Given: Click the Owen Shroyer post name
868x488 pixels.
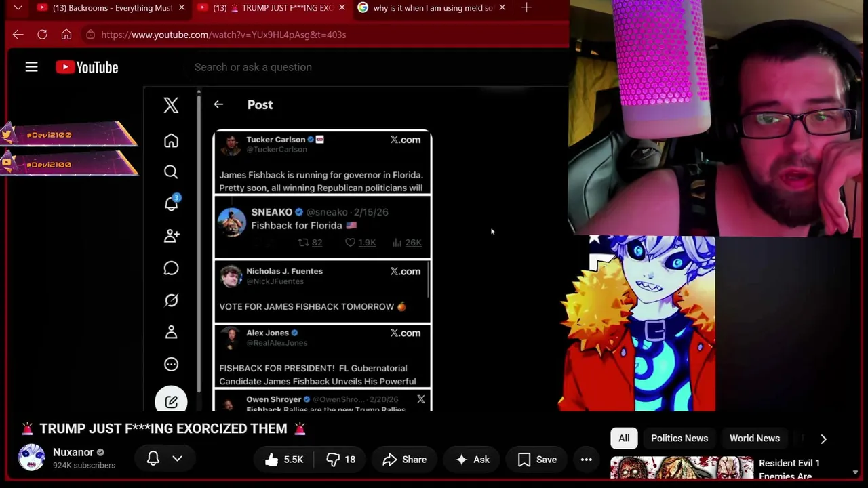Looking at the screenshot, I should click(273, 399).
